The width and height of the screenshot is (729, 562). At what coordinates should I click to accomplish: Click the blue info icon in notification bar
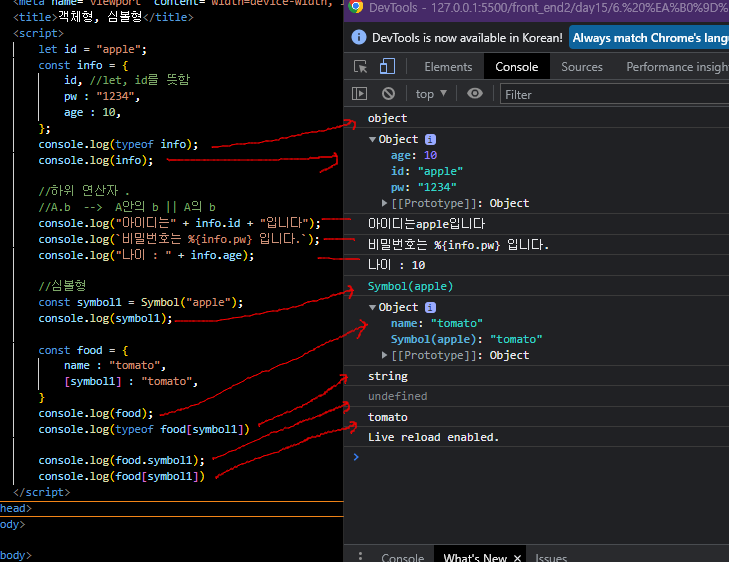[x=359, y=37]
